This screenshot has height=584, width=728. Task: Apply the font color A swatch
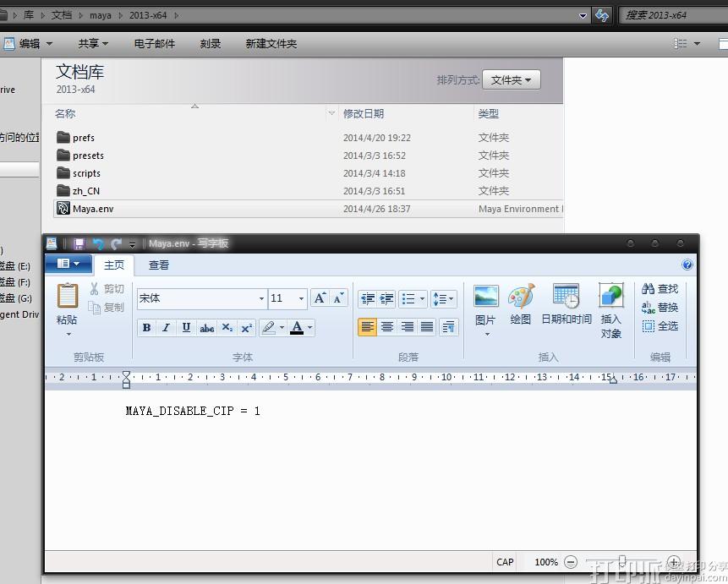(x=297, y=328)
